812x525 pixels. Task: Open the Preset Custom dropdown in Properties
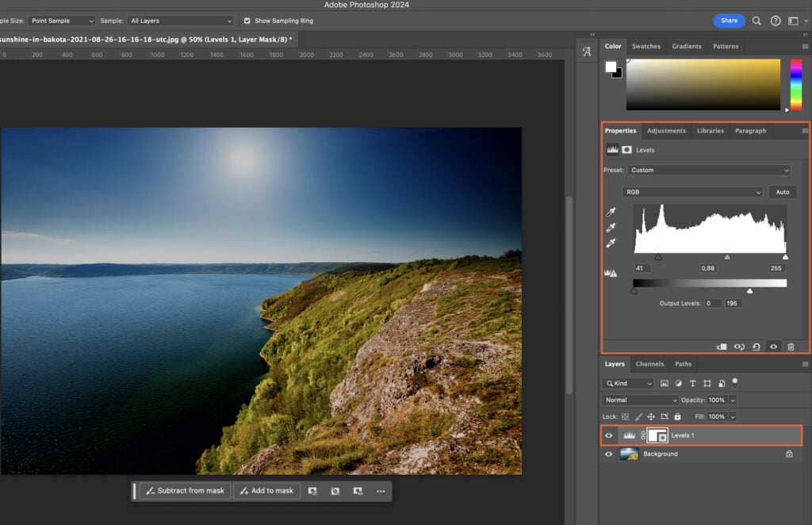pyautogui.click(x=710, y=170)
